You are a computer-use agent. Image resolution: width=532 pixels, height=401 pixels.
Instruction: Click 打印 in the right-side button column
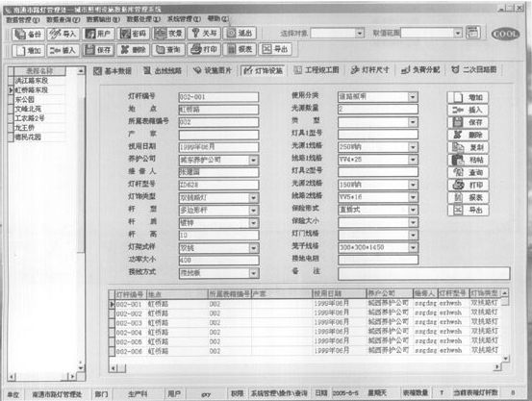pyautogui.click(x=468, y=186)
